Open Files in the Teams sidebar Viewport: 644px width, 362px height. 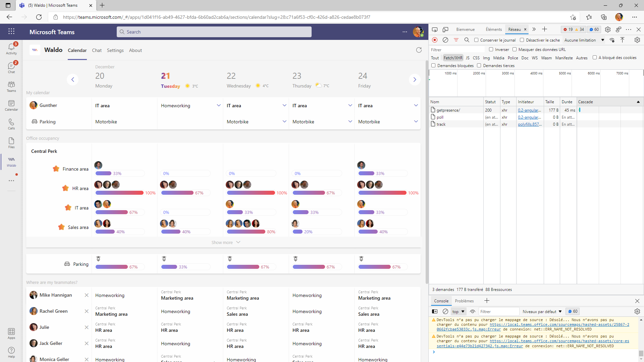11,142
